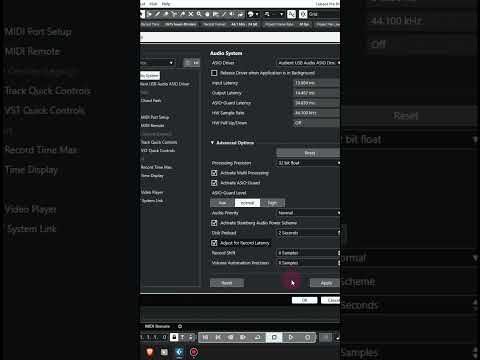Collapse the Advanced Options section
Screen dimensions: 480x360
tap(212, 143)
